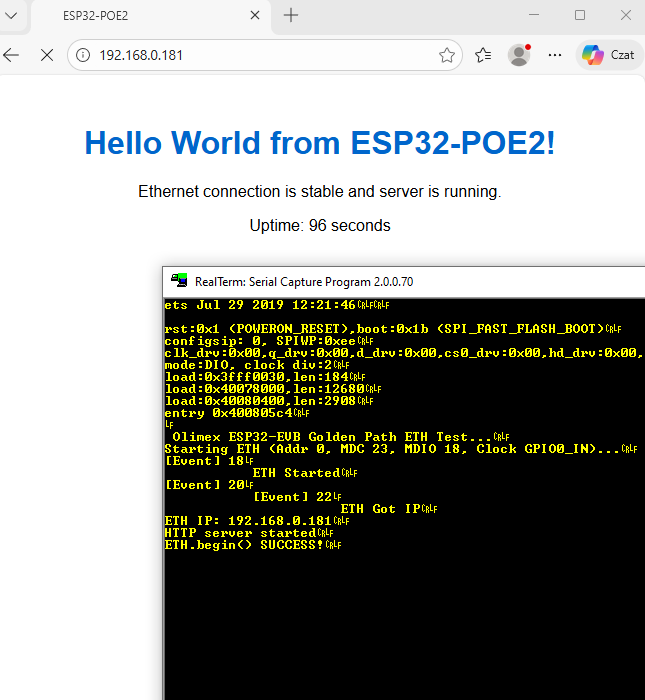Click the Olimex ESP32-EVB Golden Path line

[341, 437]
